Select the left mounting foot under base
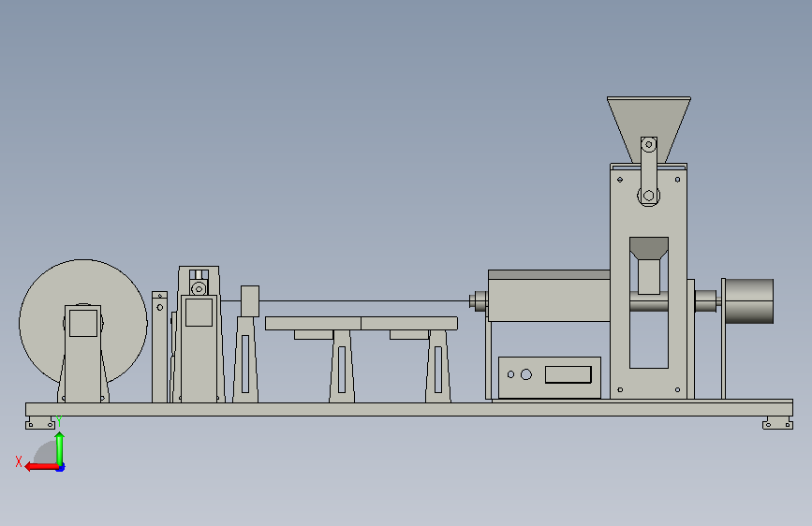The width and height of the screenshot is (812, 526). tap(40, 423)
